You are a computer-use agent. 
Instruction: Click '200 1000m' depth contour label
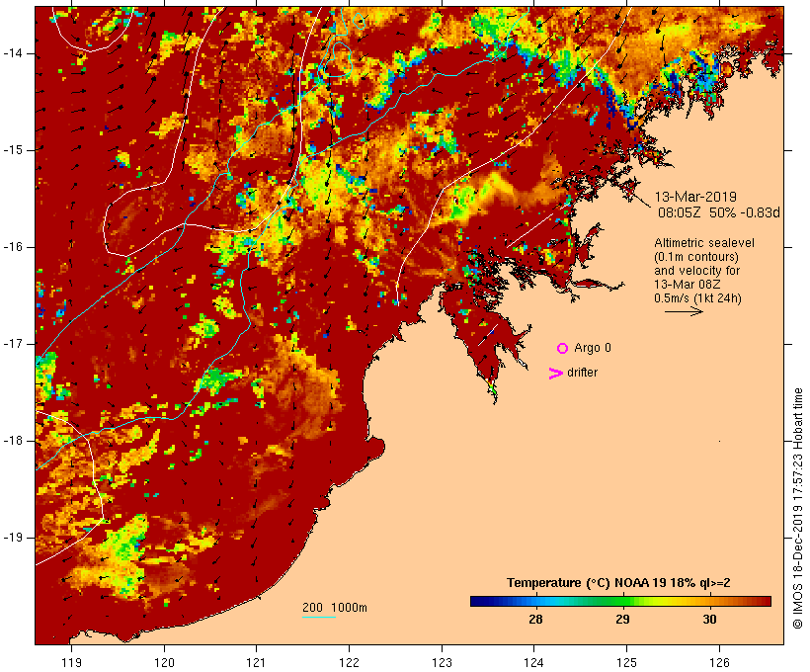click(335, 608)
